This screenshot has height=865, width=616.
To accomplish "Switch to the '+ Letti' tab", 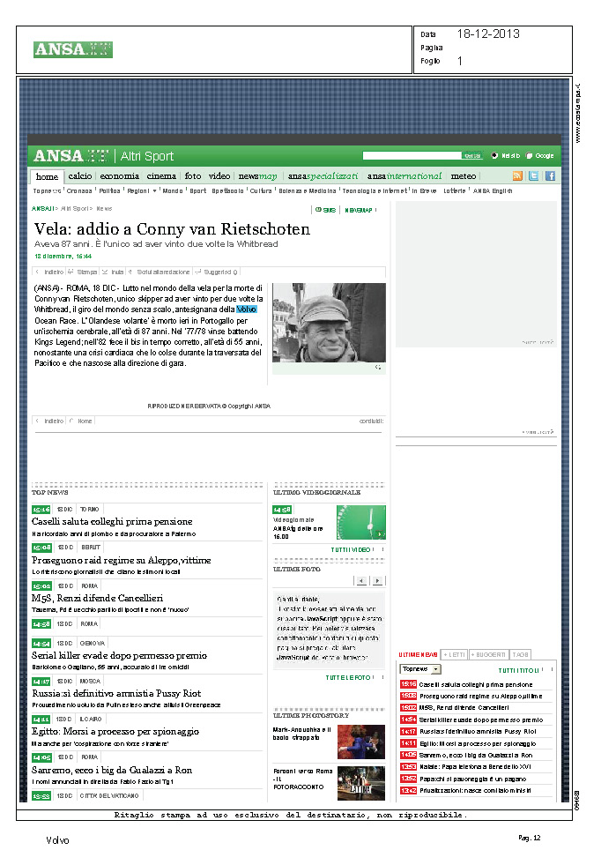I will 453,654.
